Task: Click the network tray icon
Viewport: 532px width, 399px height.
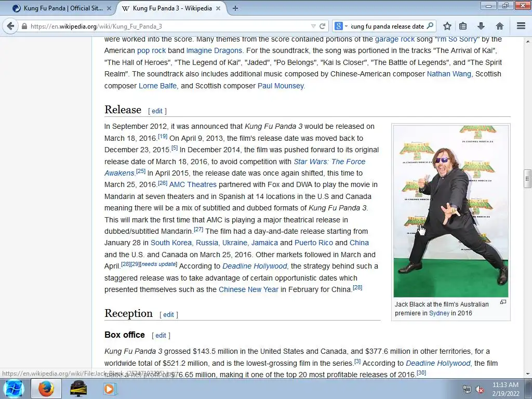Action: (467, 390)
